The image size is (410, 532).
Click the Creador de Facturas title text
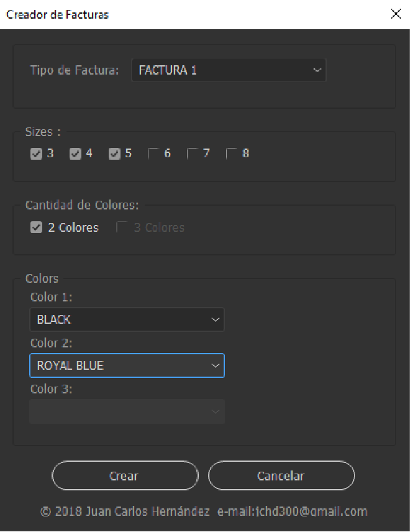click(57, 14)
